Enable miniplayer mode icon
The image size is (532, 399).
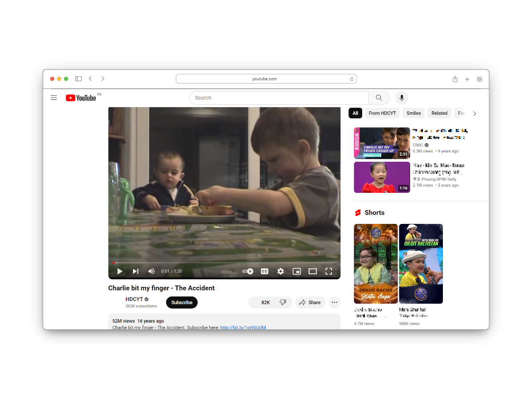coord(297,271)
